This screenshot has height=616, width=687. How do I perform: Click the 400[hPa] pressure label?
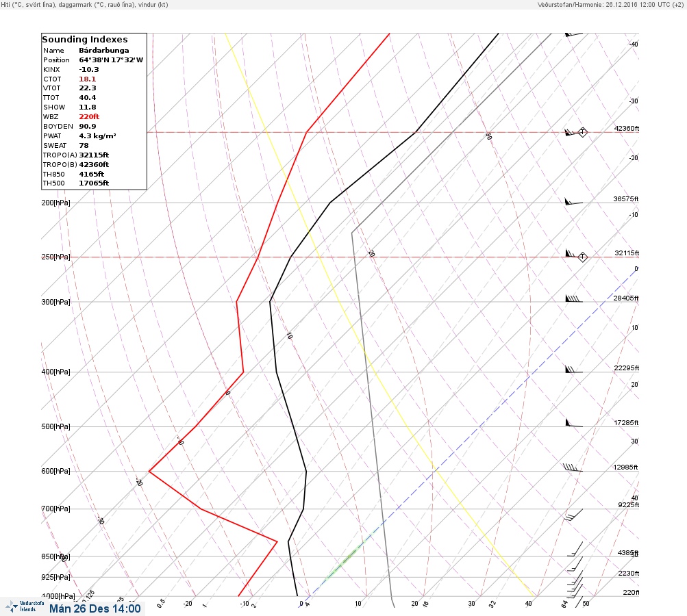pos(55,372)
